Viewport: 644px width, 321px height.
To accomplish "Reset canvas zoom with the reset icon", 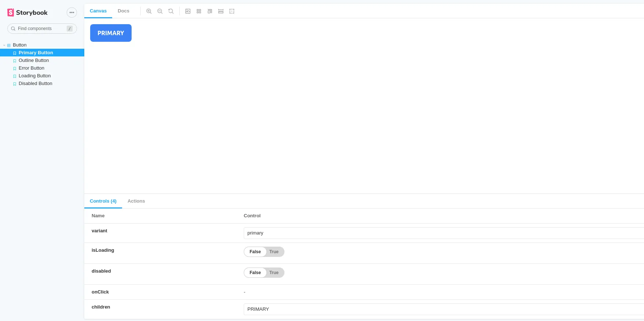I will (171, 11).
